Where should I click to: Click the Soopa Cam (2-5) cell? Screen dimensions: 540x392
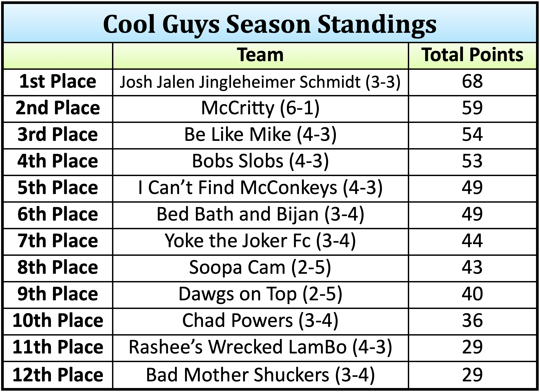coord(260,268)
